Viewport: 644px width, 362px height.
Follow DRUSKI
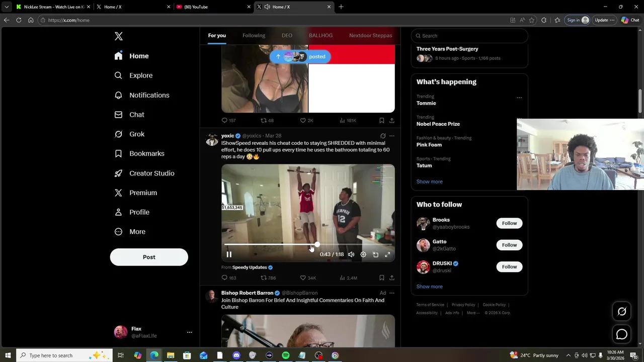click(509, 266)
